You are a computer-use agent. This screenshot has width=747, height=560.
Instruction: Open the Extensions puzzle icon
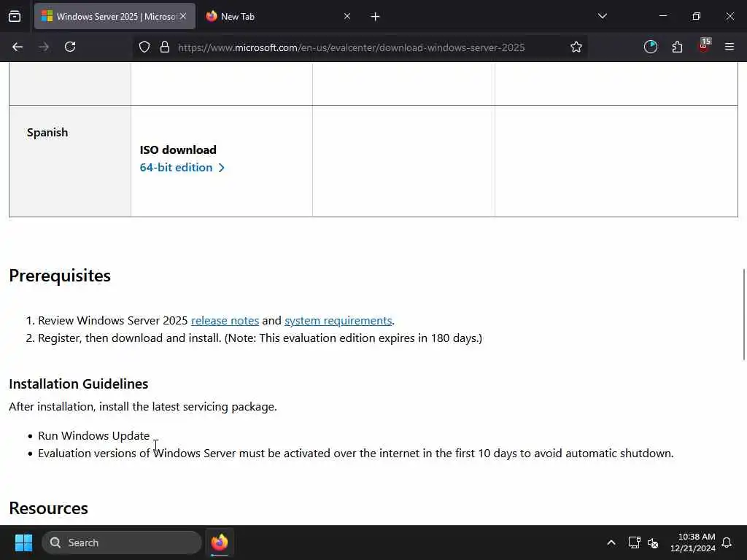click(677, 47)
